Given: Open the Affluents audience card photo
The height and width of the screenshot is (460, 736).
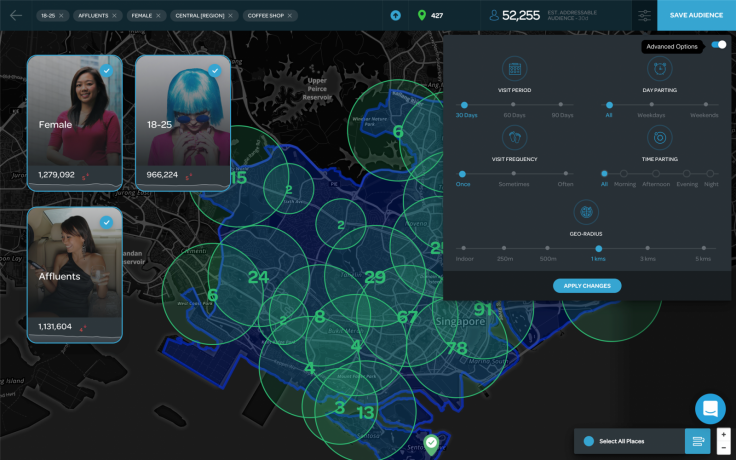Looking at the screenshot, I should 75,263.
